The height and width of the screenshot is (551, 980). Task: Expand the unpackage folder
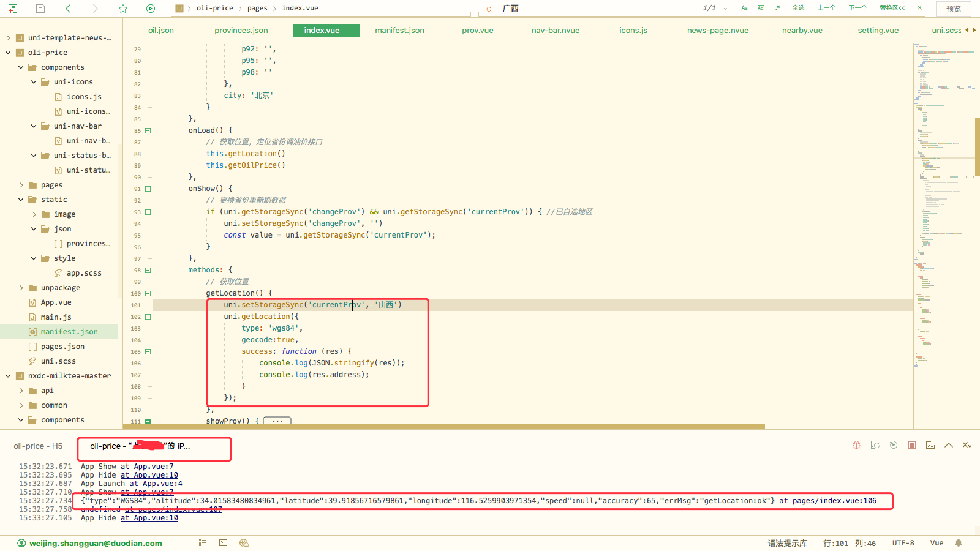(x=21, y=288)
